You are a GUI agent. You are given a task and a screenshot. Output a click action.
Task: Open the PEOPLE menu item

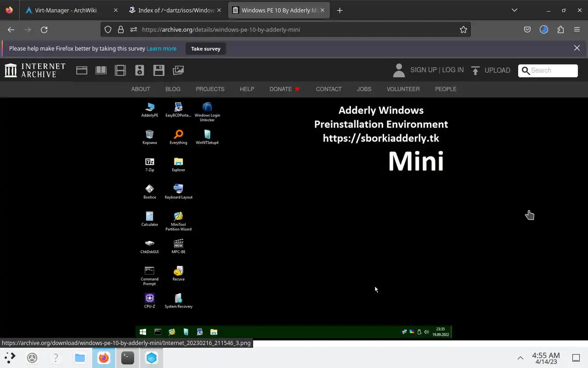point(446,89)
